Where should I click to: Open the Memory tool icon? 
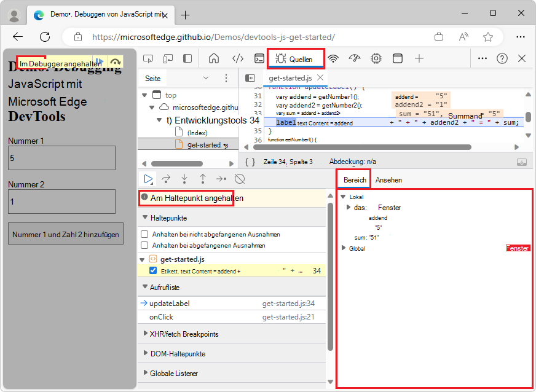(x=376, y=58)
